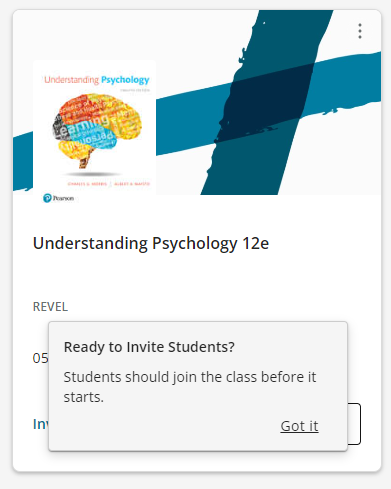This screenshot has height=489, width=391.
Task: Click the Understanding Psychology book cover thumbnail
Action: (x=94, y=127)
